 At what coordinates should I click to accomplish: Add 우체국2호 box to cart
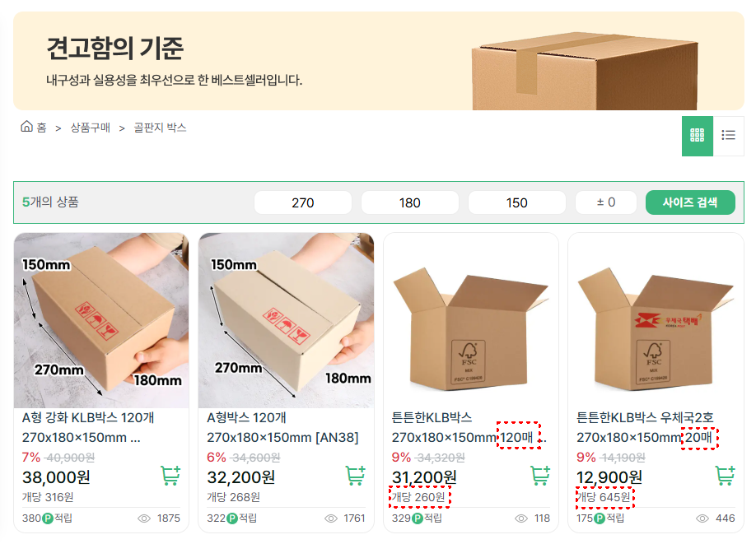[x=725, y=476]
